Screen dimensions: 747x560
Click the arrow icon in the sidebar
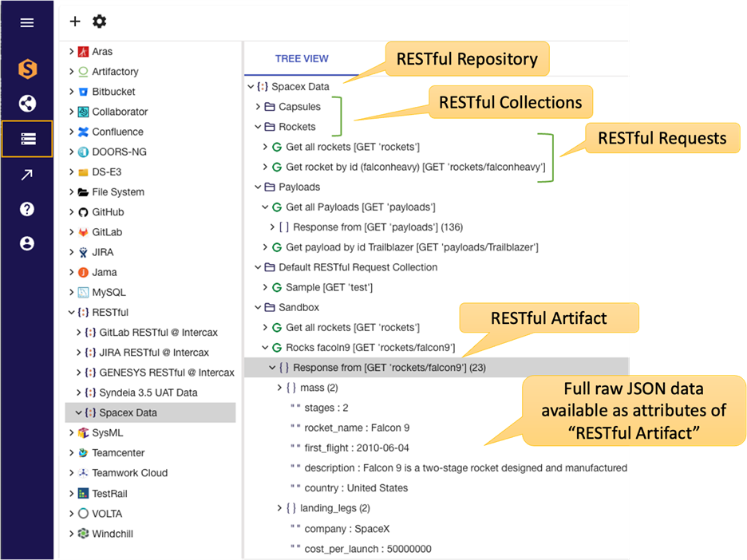pos(27,175)
